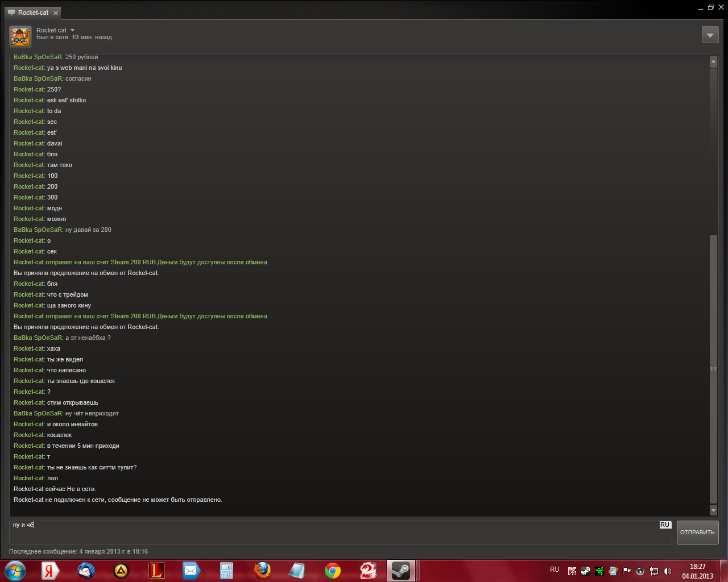Screen dimensions: 728x582
Task: Close the Rocket-cat chat tab
Action: coord(55,13)
